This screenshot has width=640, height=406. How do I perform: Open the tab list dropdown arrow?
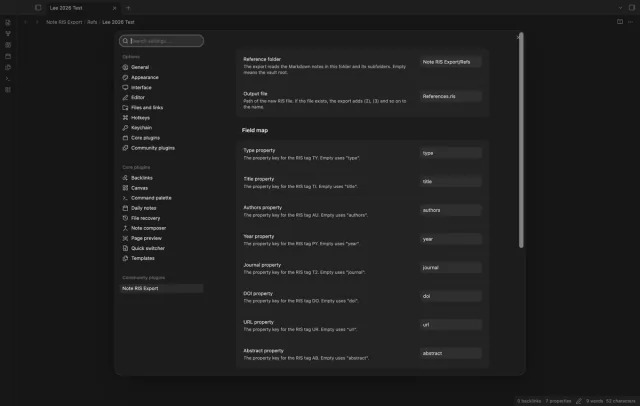point(620,7)
